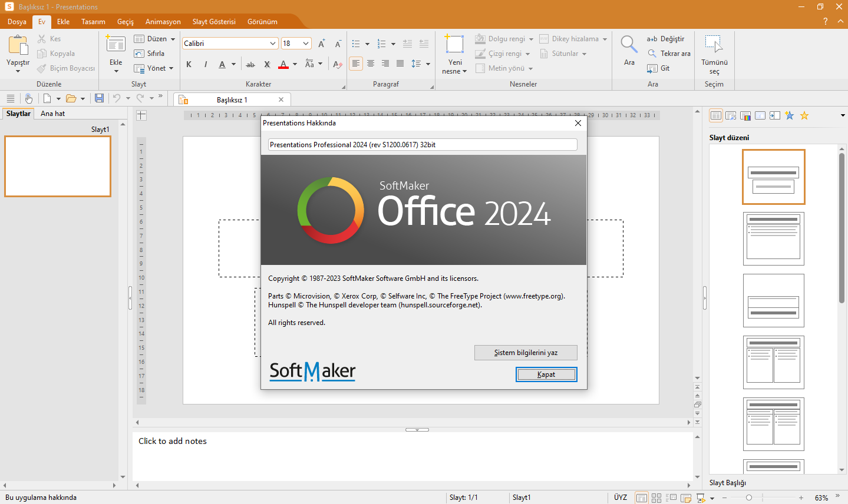This screenshot has height=504, width=848.
Task: Click the Ekle new slide icon
Action: [x=116, y=44]
